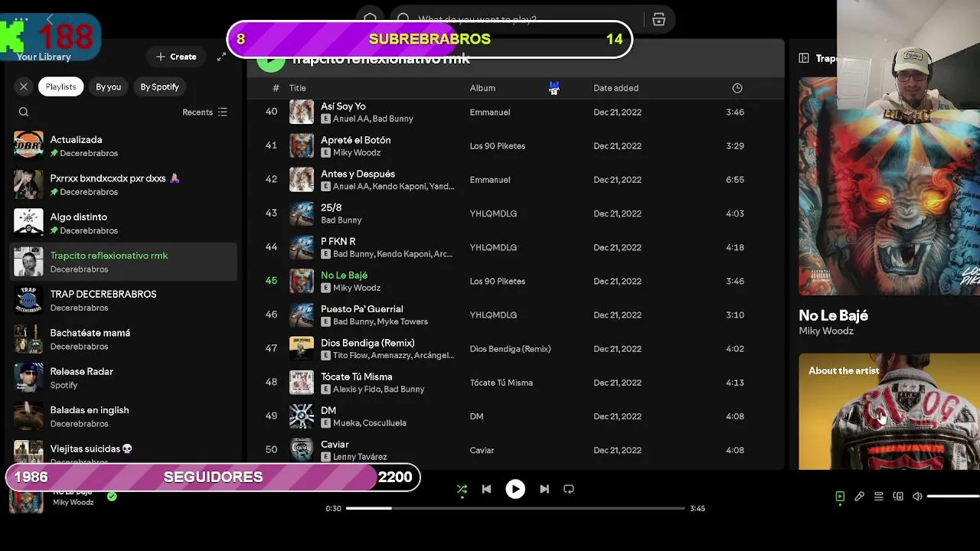Click the large album cover in side panel
Screen dimensions: 980x551
(x=889, y=186)
